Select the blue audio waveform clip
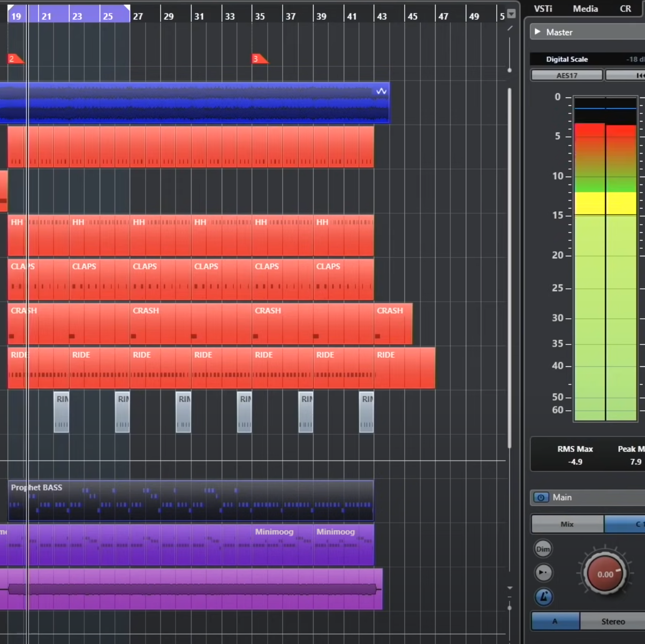 coord(194,103)
